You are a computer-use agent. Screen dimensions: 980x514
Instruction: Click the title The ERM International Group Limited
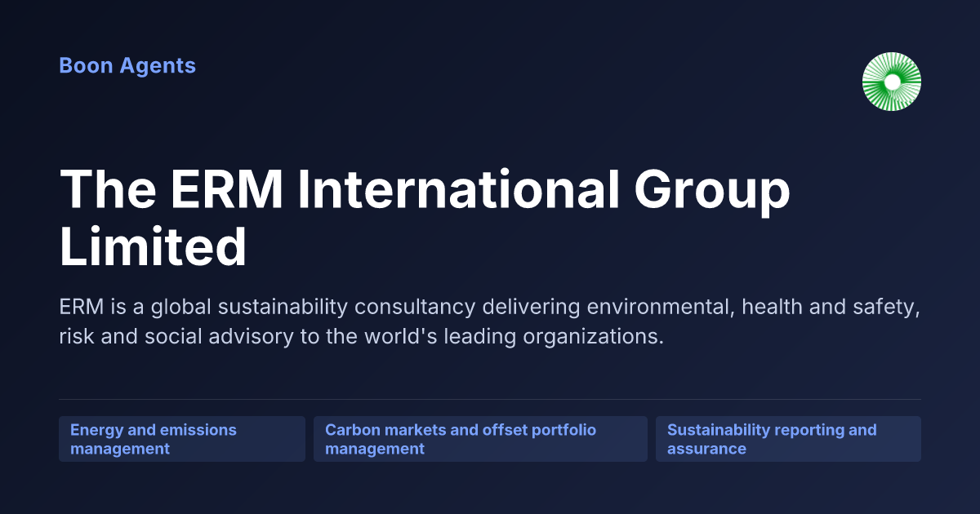coord(425,218)
